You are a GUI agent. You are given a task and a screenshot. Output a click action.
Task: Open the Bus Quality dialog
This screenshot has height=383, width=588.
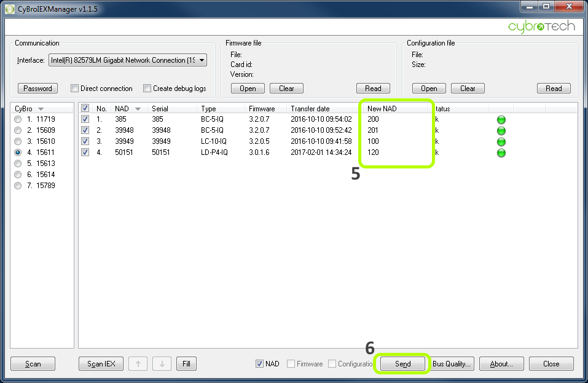pos(452,364)
